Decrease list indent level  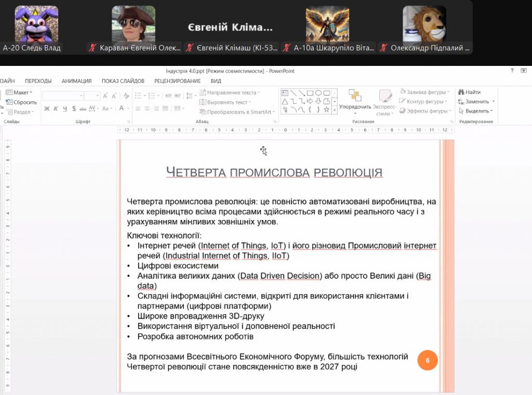[x=169, y=96]
